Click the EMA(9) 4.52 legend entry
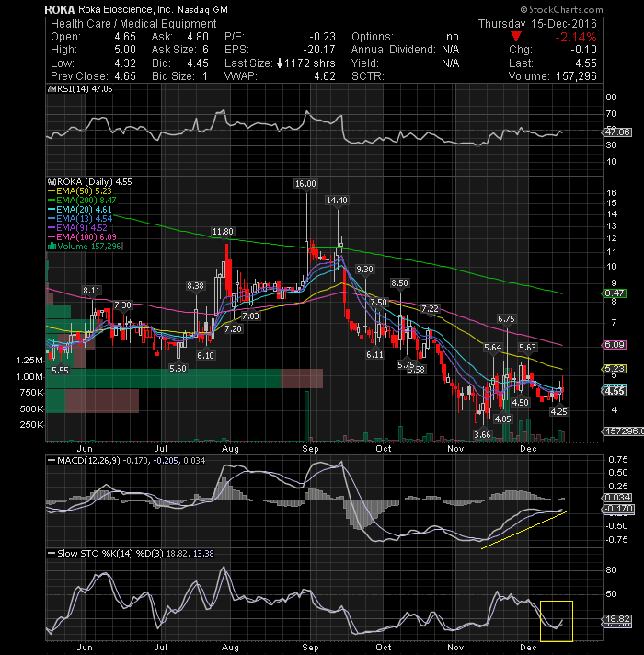Screen dimensions: 644x655 [77, 227]
